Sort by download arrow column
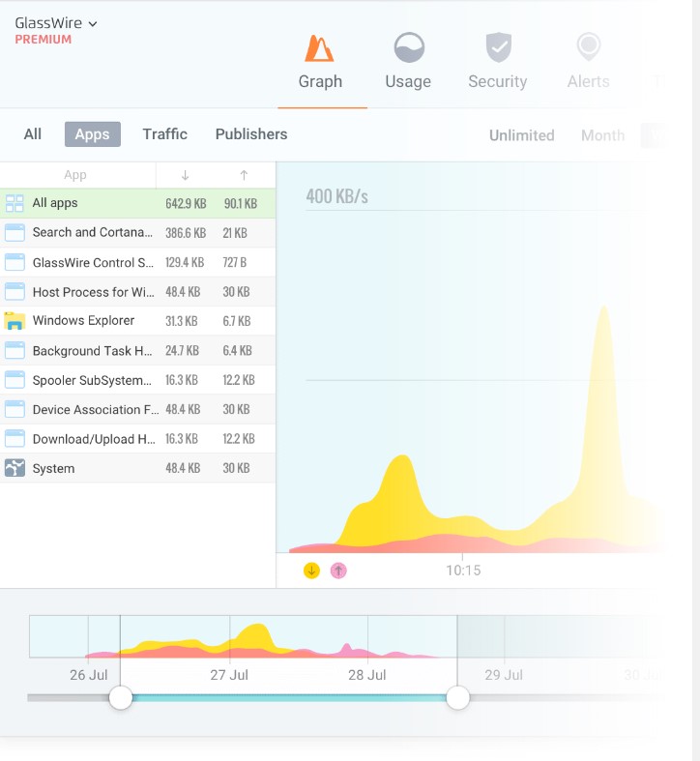The width and height of the screenshot is (700, 761). 185,175
